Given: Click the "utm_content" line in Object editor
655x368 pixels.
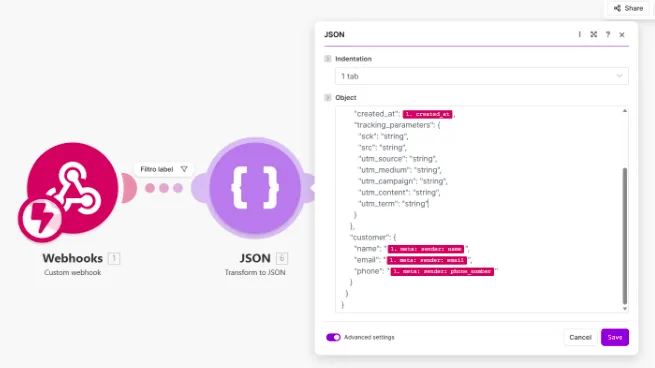Looking at the screenshot, I should coord(399,193).
